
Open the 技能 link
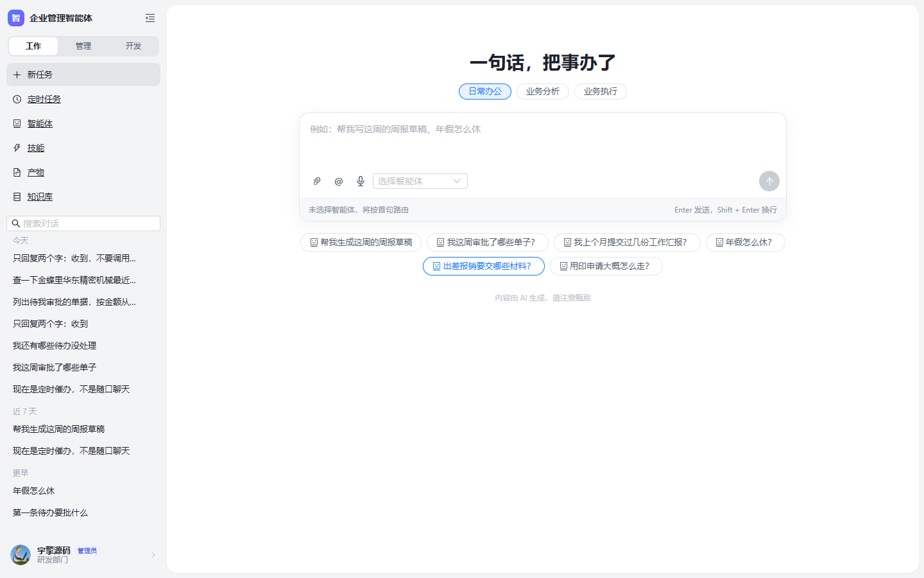point(36,148)
